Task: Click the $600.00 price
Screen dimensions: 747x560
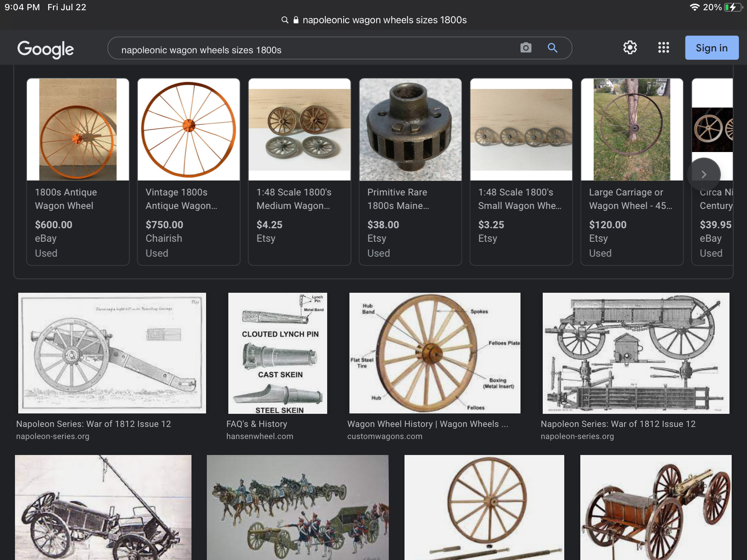Action: tap(54, 225)
